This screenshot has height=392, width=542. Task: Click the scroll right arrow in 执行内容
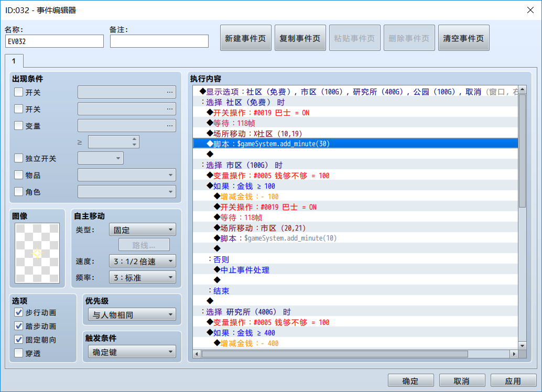tap(514, 354)
